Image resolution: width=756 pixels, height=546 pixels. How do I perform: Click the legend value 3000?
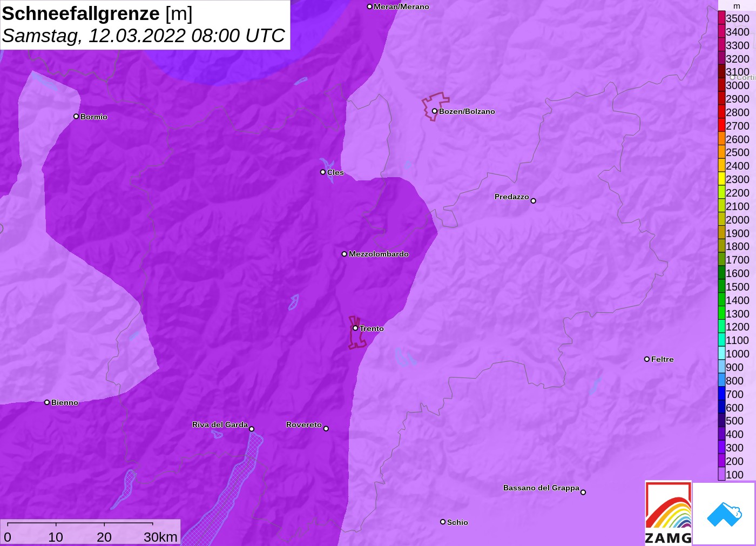738,85
